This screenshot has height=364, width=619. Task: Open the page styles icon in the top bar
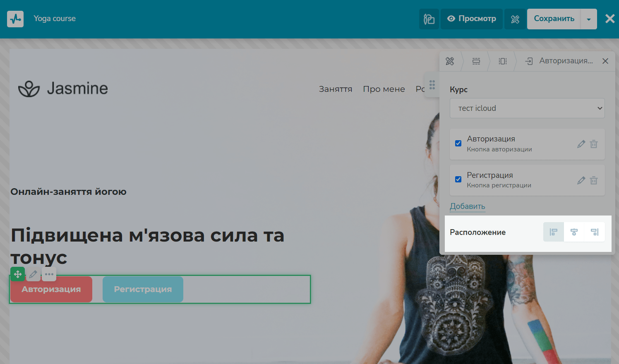tap(429, 19)
